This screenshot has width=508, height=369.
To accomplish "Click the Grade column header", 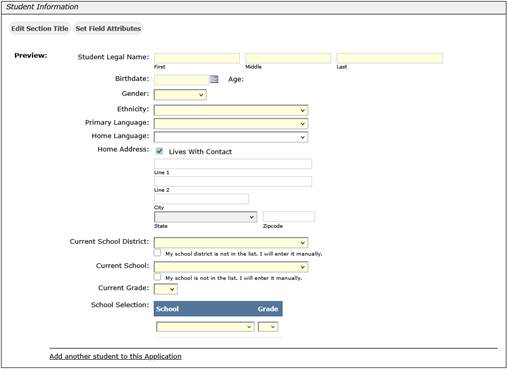I will [x=268, y=309].
